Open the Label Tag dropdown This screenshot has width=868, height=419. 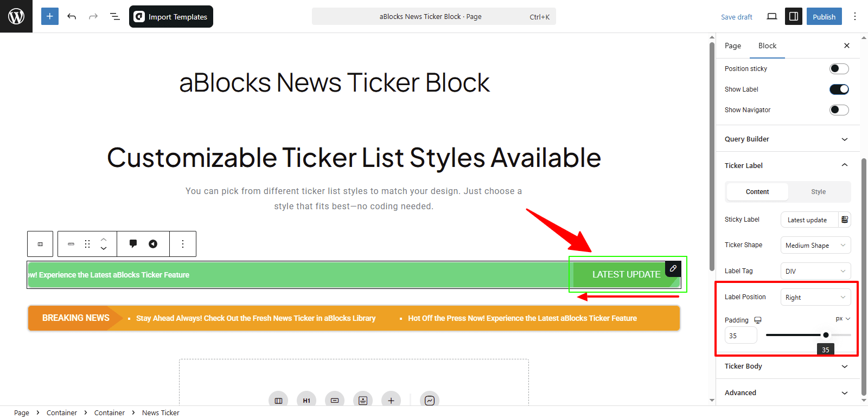coord(815,271)
